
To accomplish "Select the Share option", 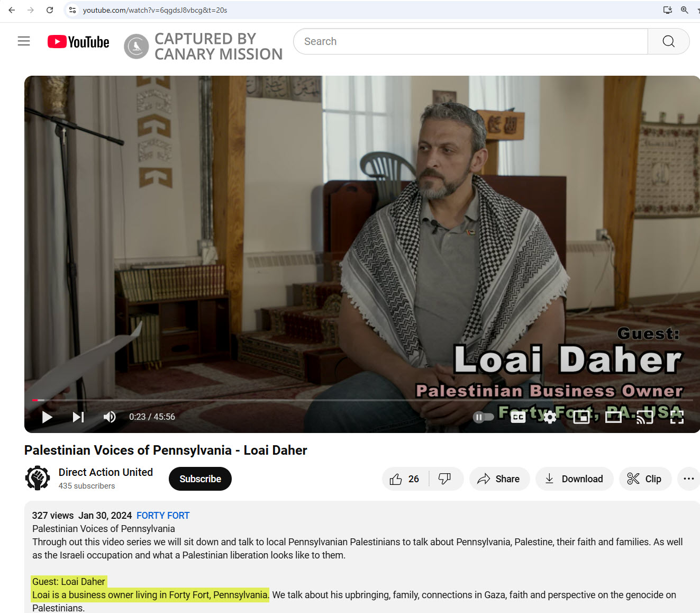I will pos(499,479).
